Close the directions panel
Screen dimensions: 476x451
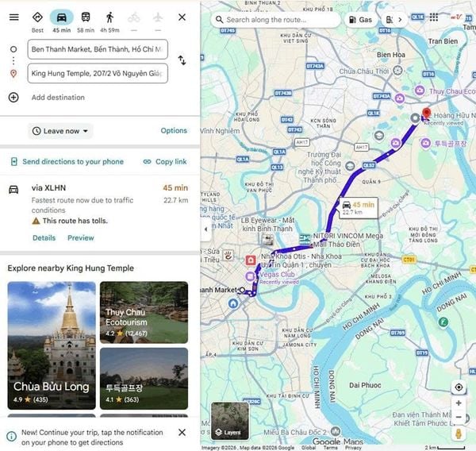tap(182, 17)
